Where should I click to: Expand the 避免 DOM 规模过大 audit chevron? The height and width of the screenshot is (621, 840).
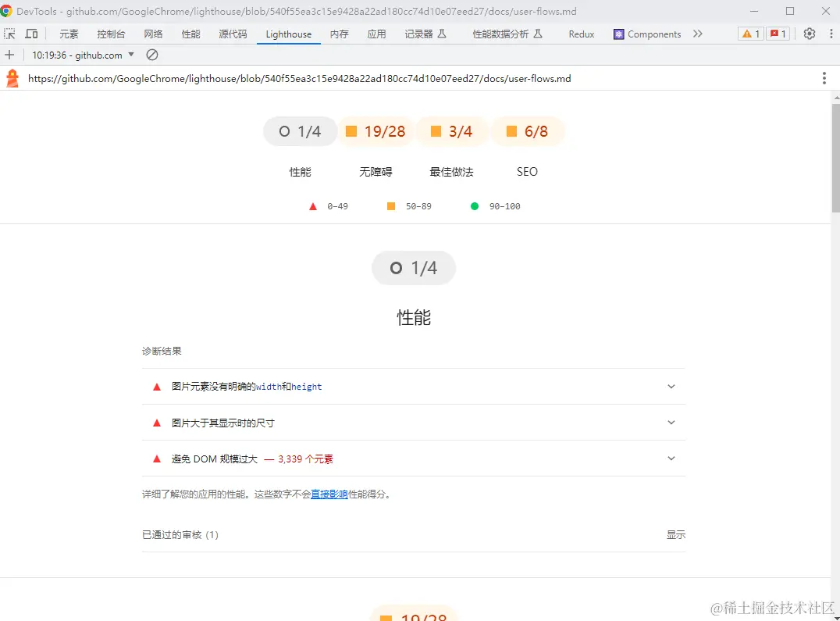(671, 458)
